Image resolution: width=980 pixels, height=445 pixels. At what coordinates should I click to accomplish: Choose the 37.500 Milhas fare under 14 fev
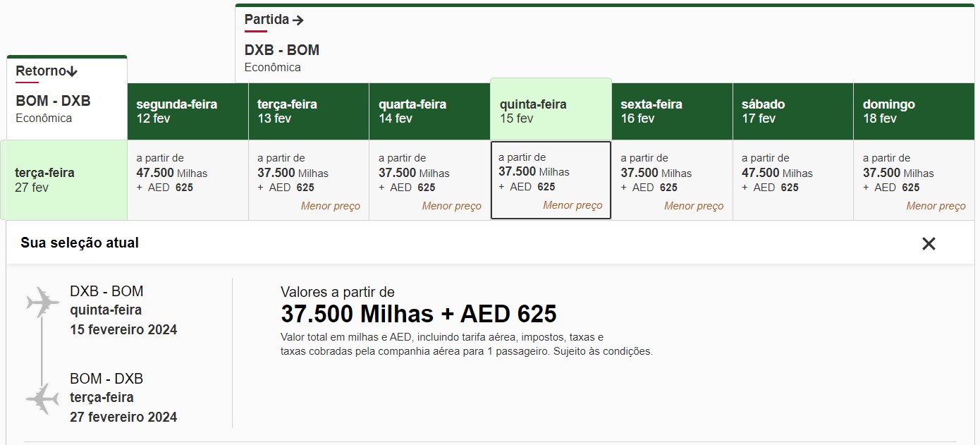[430, 181]
